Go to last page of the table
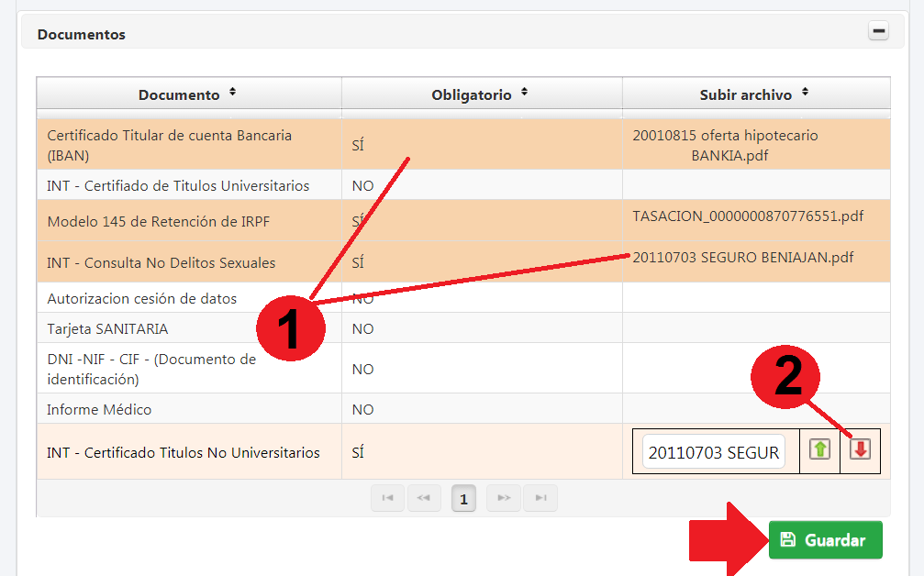 pos(540,498)
